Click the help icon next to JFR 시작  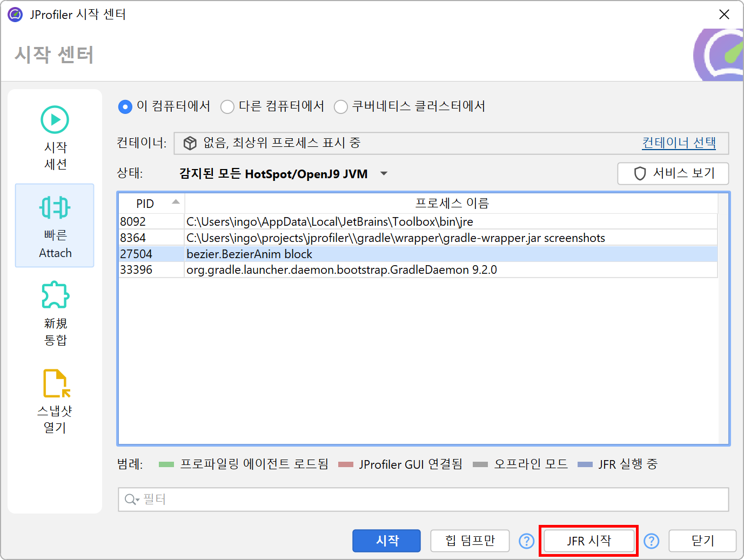[651, 541]
